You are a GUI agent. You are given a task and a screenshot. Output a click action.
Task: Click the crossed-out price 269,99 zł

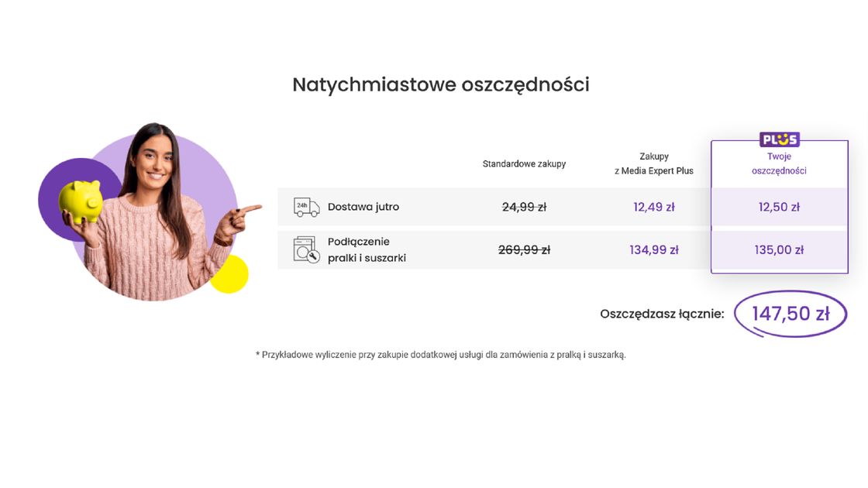(x=524, y=249)
